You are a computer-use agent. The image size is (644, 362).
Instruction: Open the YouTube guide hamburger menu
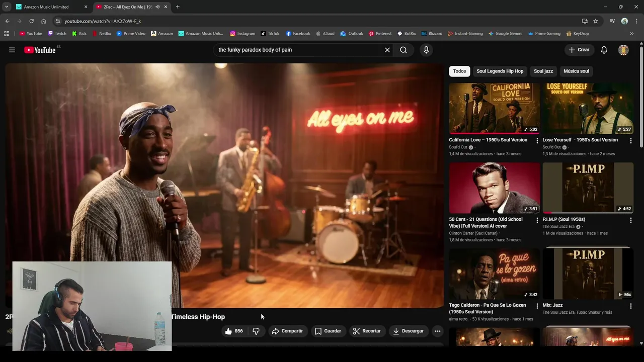coord(12,50)
